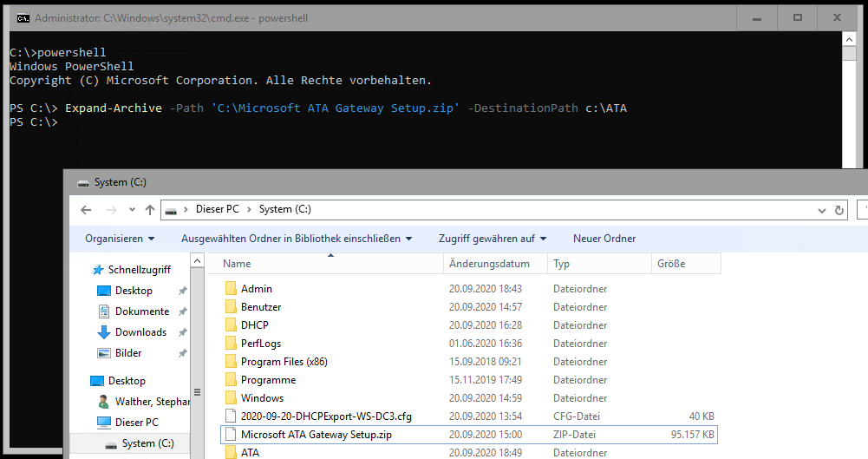Click Schnellzugriff star icon in sidebar
The width and height of the screenshot is (868, 459).
(98, 270)
